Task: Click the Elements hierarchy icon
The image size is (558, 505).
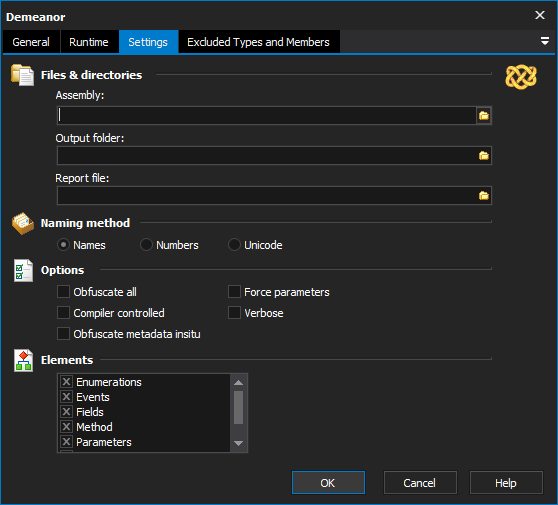Action: pos(23,361)
